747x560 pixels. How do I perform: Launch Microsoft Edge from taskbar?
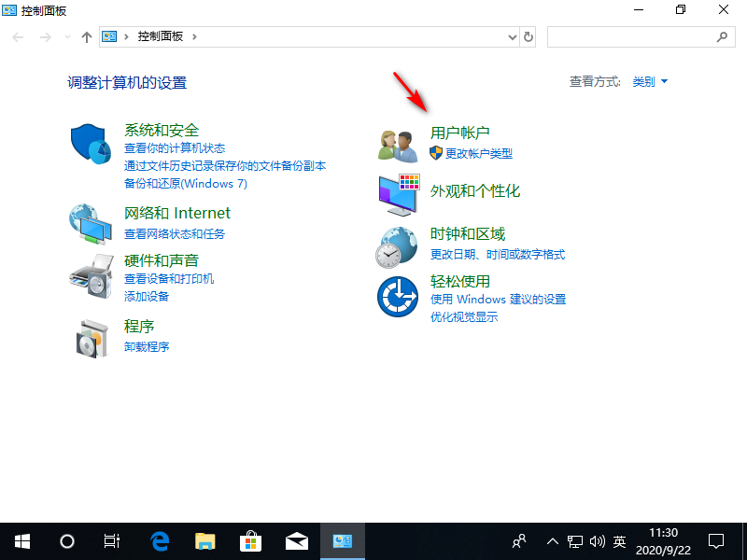[159, 541]
